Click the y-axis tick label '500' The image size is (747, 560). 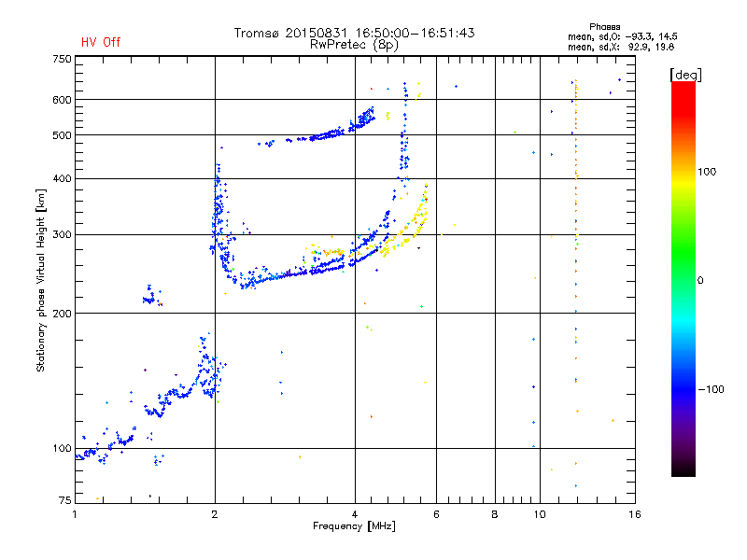tap(62, 135)
